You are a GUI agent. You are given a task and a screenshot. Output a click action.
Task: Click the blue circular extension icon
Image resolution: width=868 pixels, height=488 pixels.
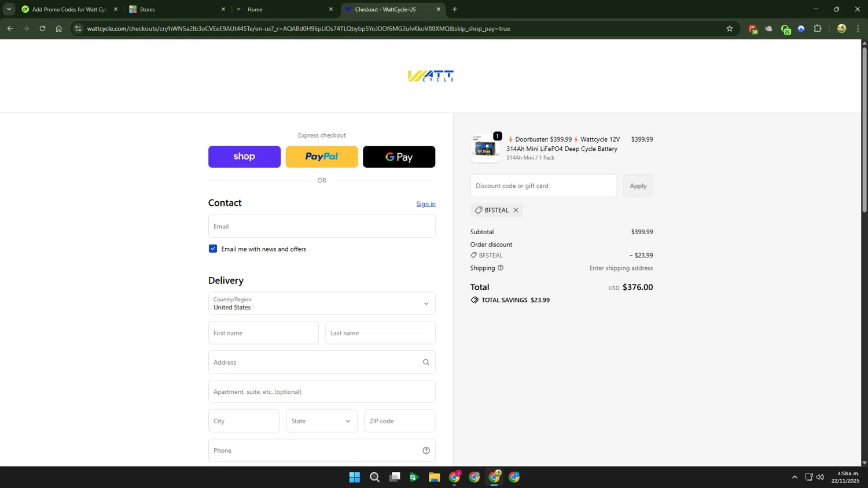pyautogui.click(x=801, y=28)
